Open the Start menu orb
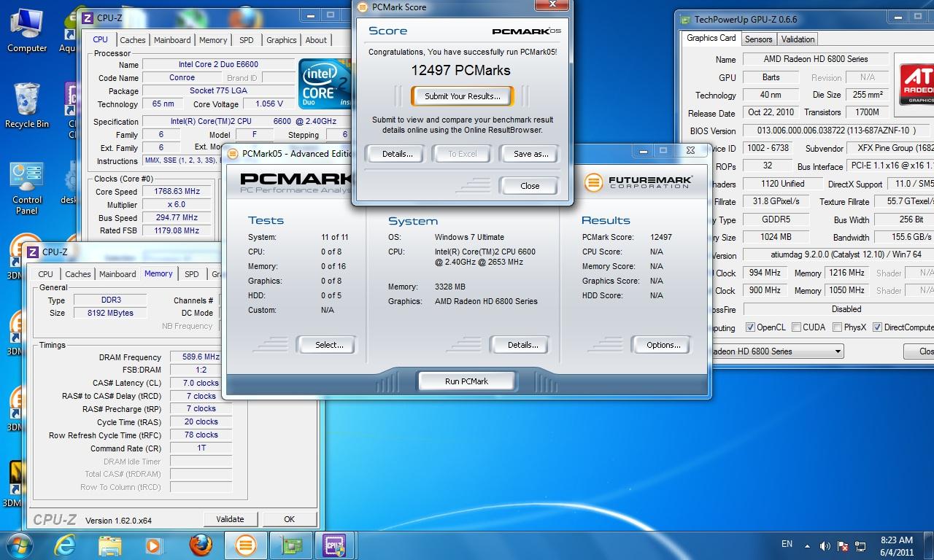This screenshot has width=934, height=560. [x=18, y=545]
